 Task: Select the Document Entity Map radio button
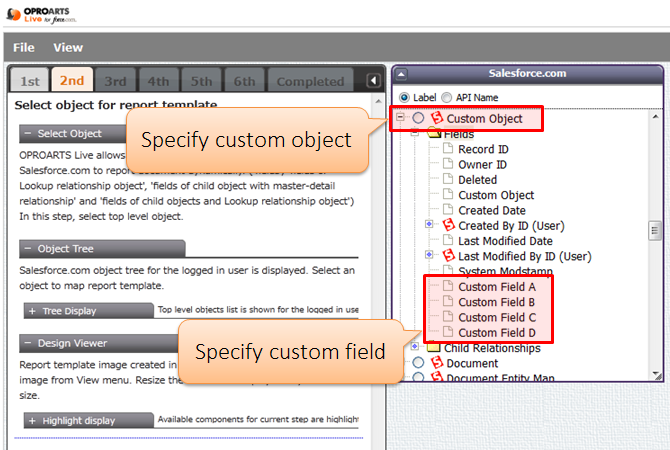pos(418,377)
